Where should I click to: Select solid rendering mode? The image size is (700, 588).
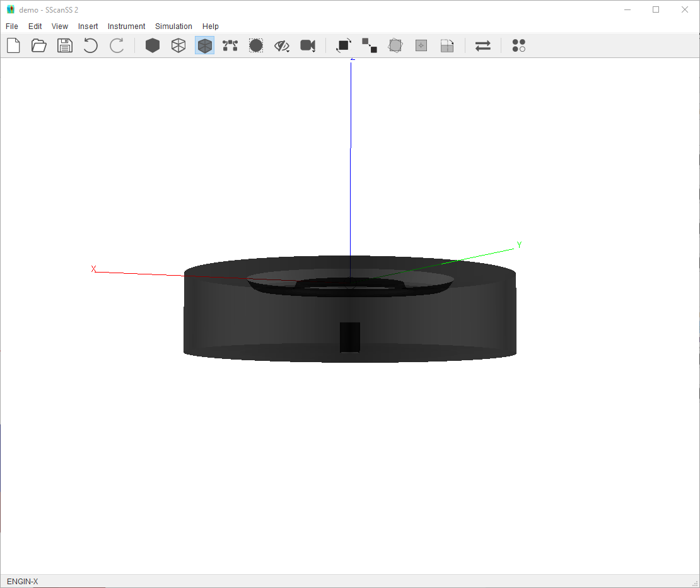(x=153, y=45)
